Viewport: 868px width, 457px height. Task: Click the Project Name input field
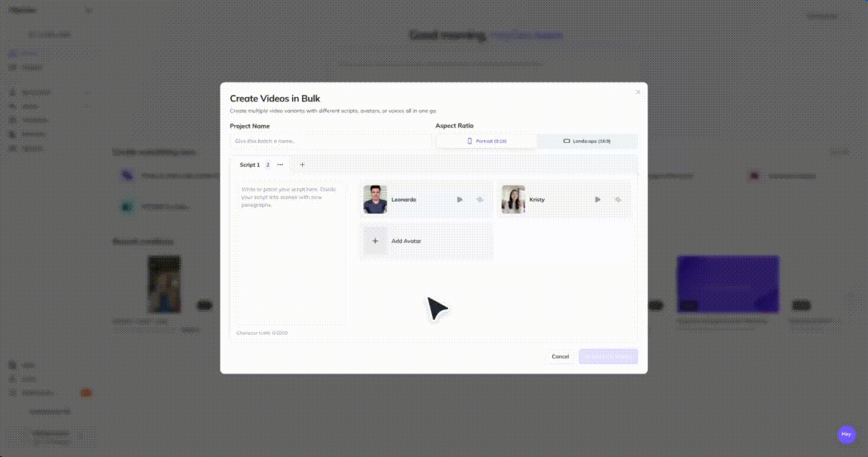click(331, 141)
